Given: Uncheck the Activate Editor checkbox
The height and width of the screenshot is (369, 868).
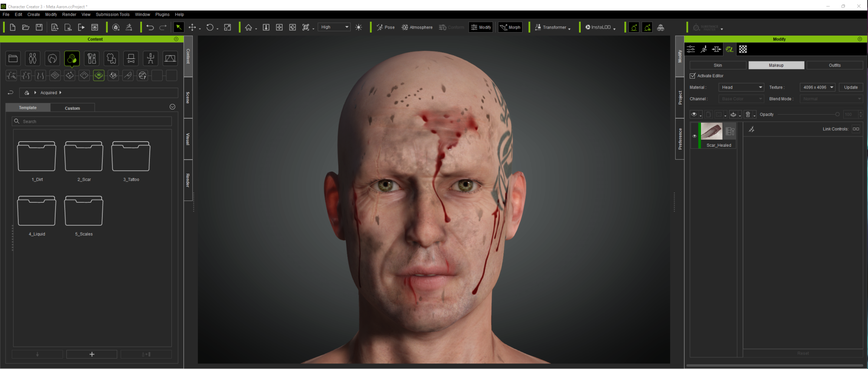Looking at the screenshot, I should pyautogui.click(x=693, y=76).
